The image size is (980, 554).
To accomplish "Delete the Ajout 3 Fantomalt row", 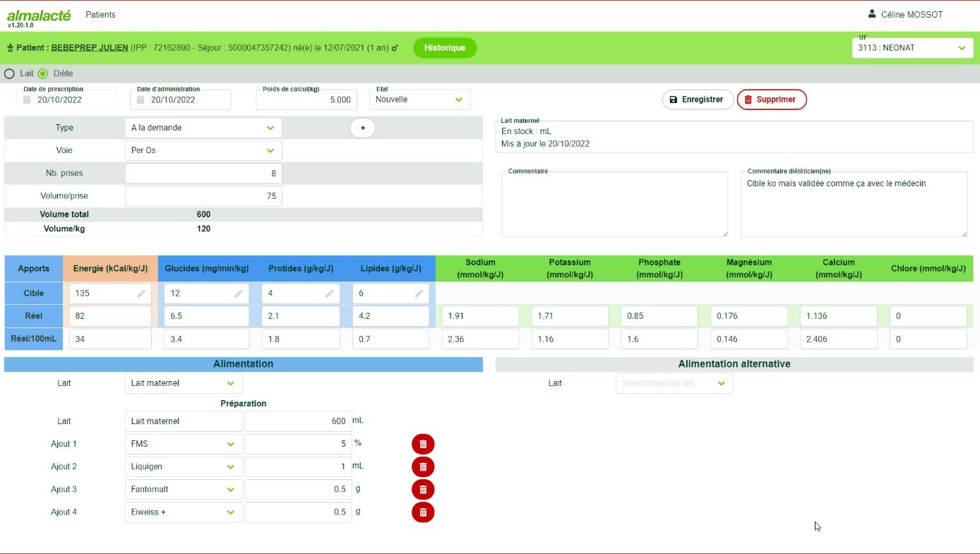I will coord(423,489).
